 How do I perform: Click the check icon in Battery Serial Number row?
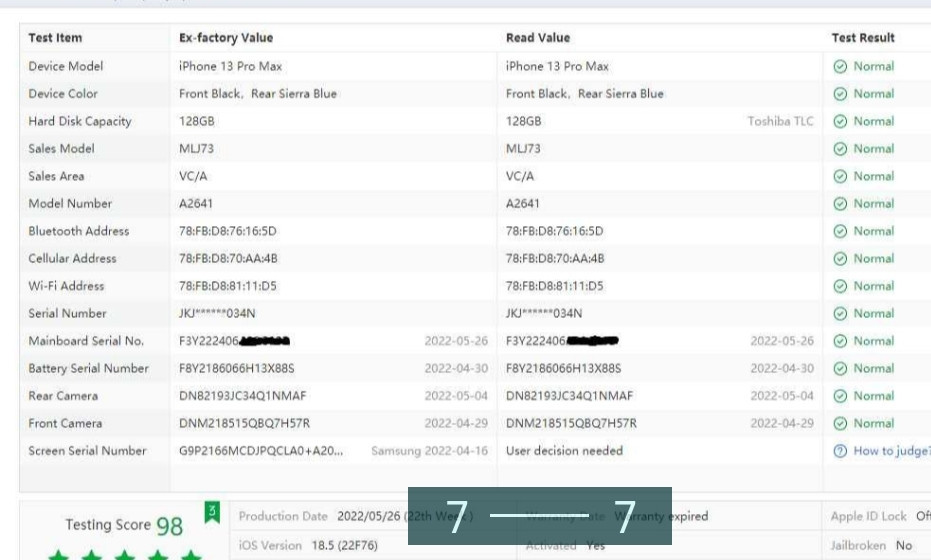(x=840, y=369)
